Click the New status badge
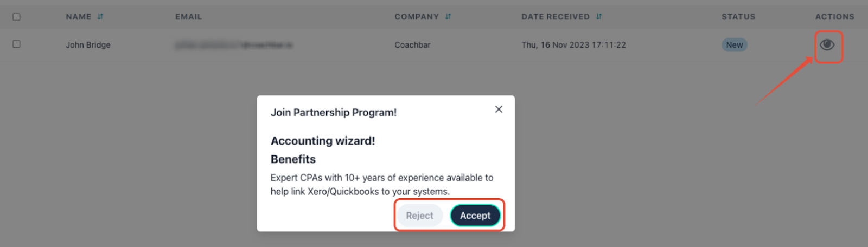 tap(735, 45)
